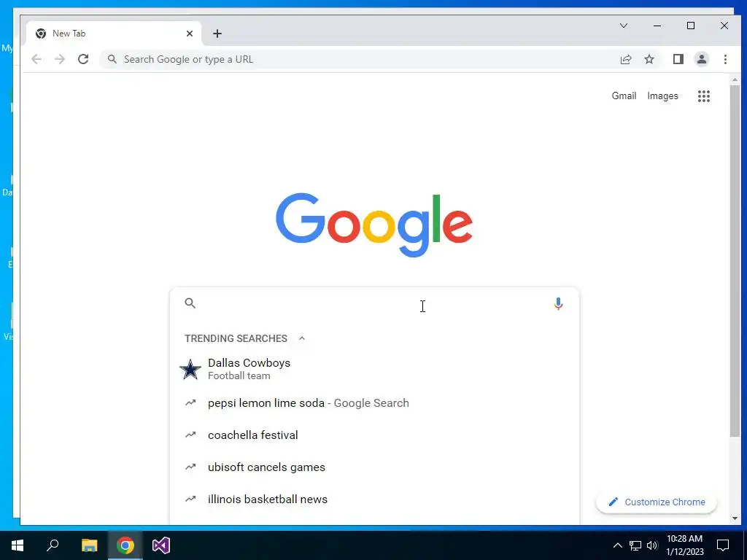
Task: Click the browser forward arrow
Action: click(x=60, y=59)
